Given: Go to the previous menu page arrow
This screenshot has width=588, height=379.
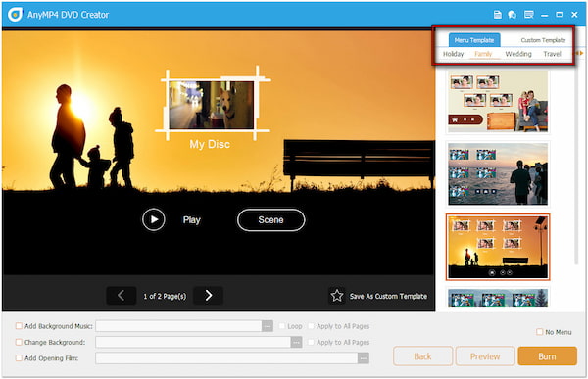Looking at the screenshot, I should [122, 296].
